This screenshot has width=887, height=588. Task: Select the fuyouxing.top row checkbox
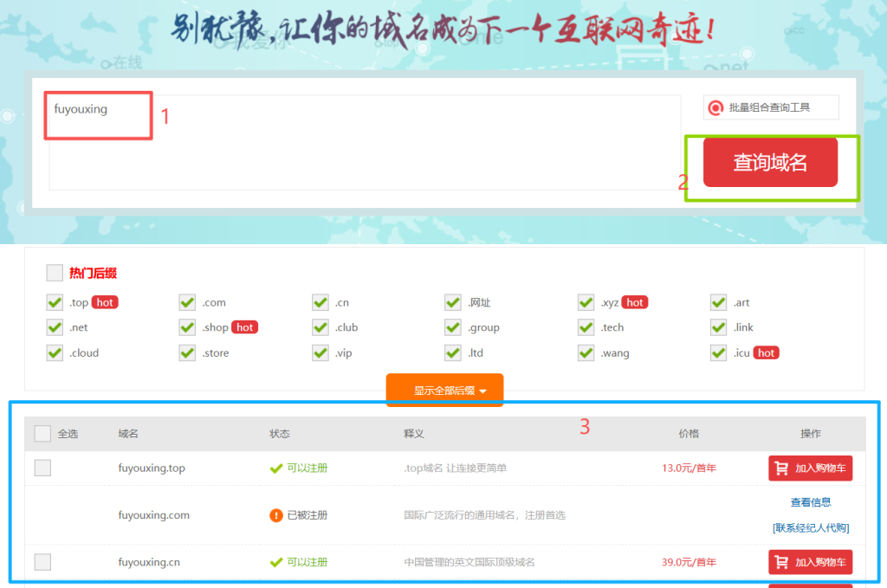point(42,468)
